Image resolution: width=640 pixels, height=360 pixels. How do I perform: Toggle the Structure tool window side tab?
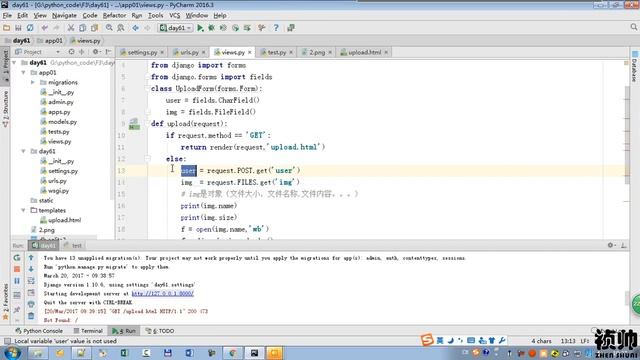click(5, 109)
